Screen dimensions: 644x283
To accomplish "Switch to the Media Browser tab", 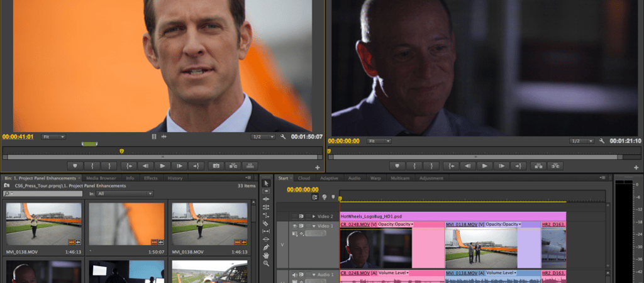I will click(x=101, y=178).
